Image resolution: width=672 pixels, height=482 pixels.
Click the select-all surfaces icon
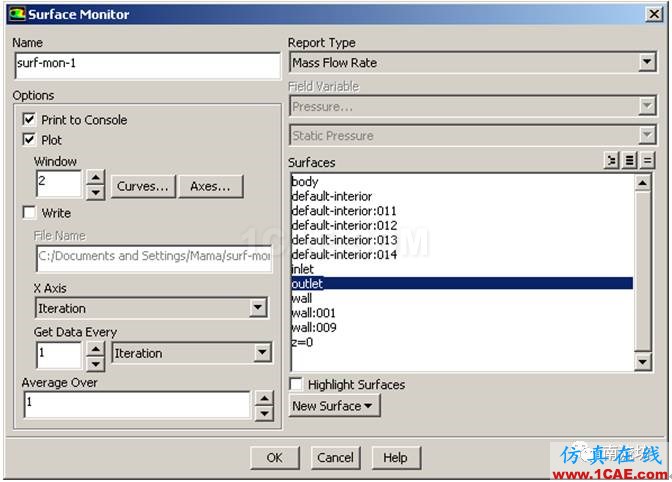click(629, 161)
